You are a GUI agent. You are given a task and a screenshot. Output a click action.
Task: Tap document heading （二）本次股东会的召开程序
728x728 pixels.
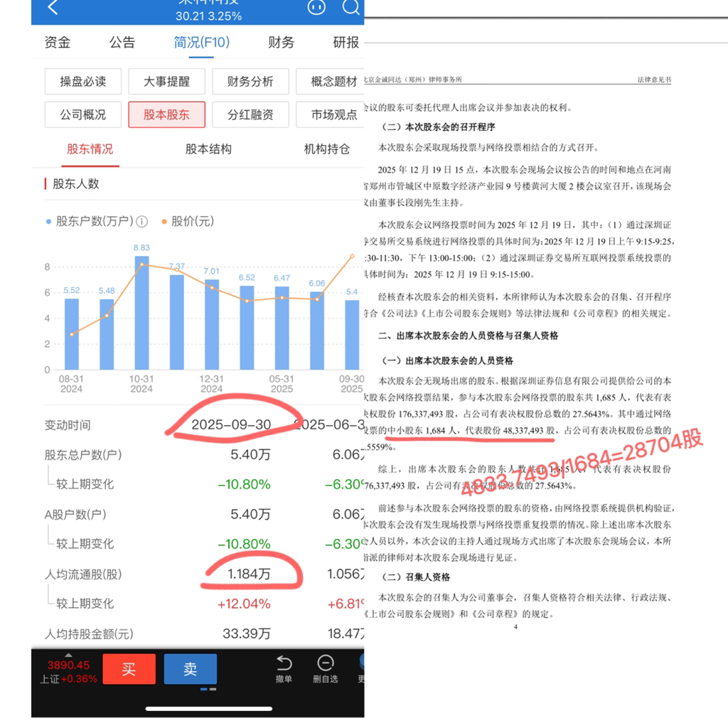pyautogui.click(x=437, y=127)
